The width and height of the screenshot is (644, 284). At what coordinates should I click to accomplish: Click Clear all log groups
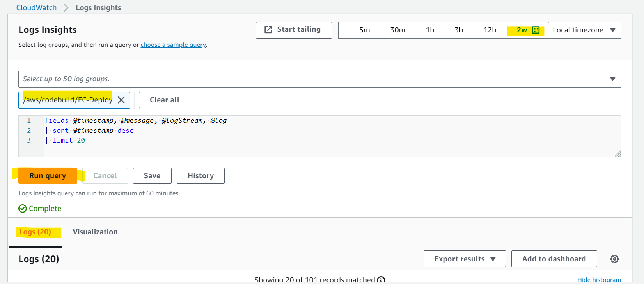(165, 100)
